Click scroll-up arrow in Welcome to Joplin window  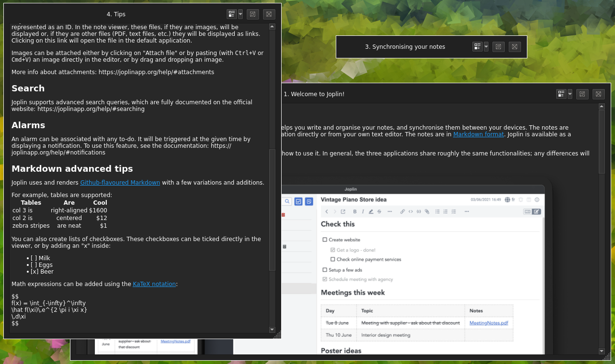pyautogui.click(x=602, y=107)
